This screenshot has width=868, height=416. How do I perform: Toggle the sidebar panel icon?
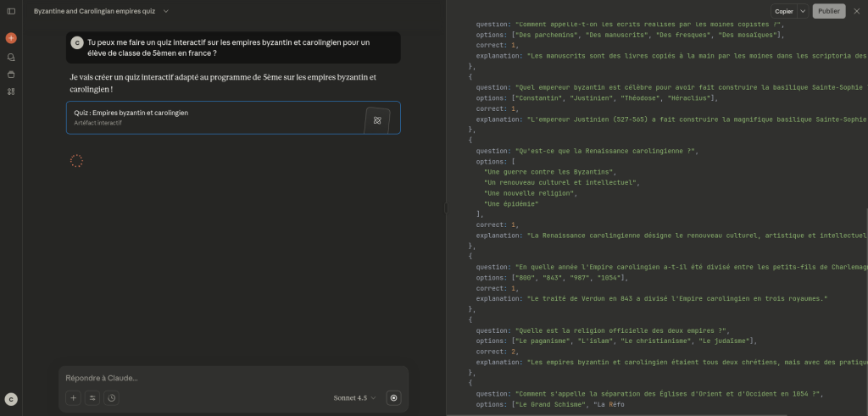pos(11,11)
